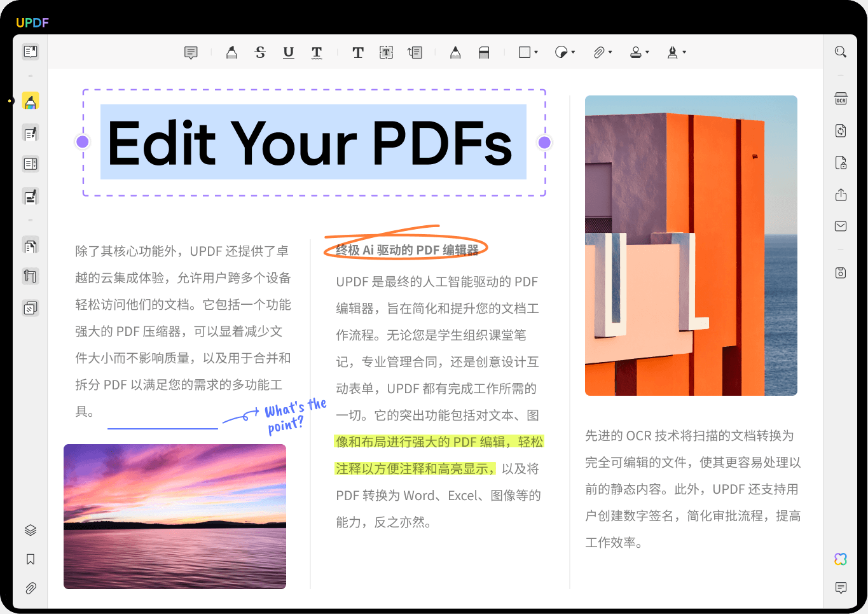Click the UPDF logo in title bar

click(x=32, y=23)
